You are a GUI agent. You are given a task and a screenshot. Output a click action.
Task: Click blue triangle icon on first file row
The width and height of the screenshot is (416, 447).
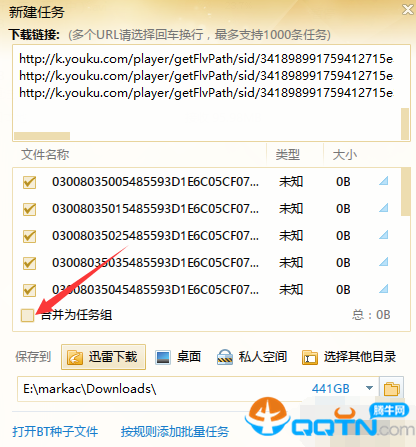384,181
